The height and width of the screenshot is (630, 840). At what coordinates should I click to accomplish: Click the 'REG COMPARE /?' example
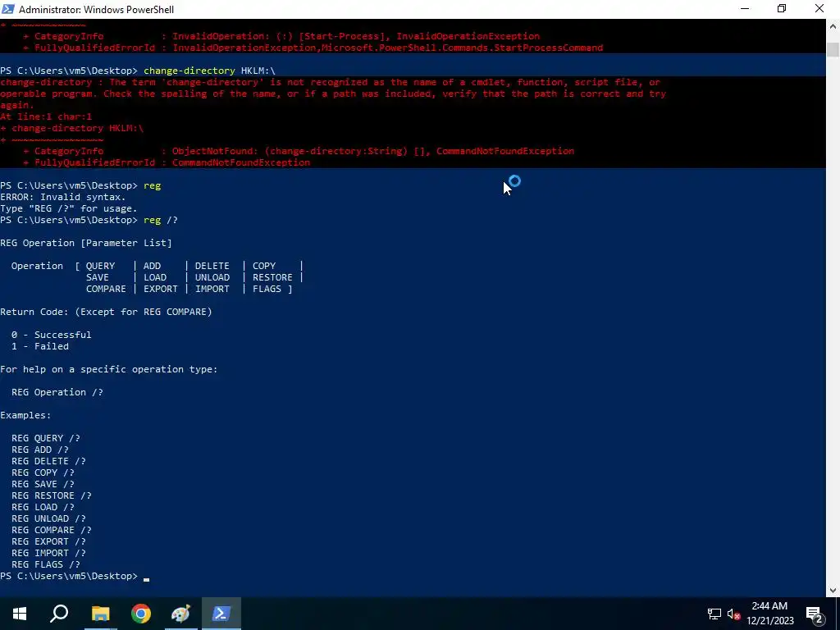coord(52,531)
